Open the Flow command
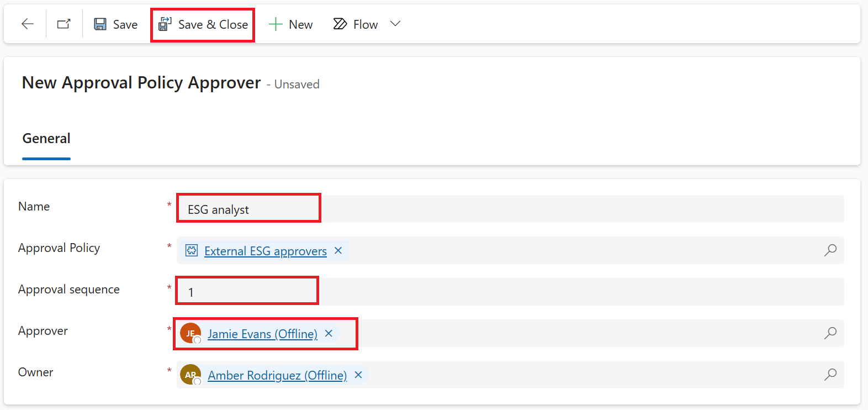Viewport: 868px width, 410px height. point(356,24)
